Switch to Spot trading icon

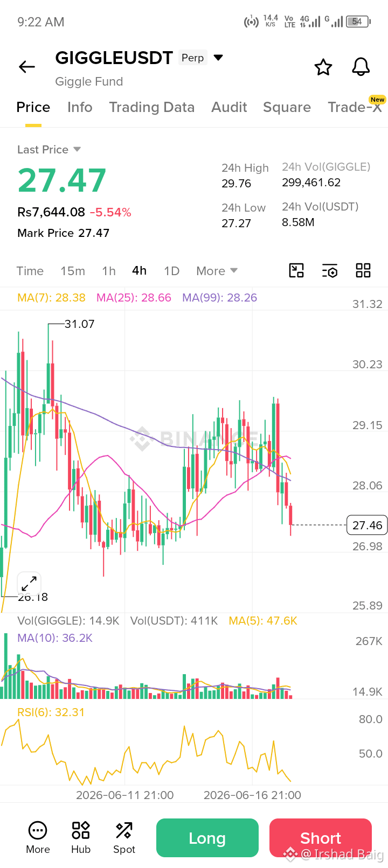point(124,838)
